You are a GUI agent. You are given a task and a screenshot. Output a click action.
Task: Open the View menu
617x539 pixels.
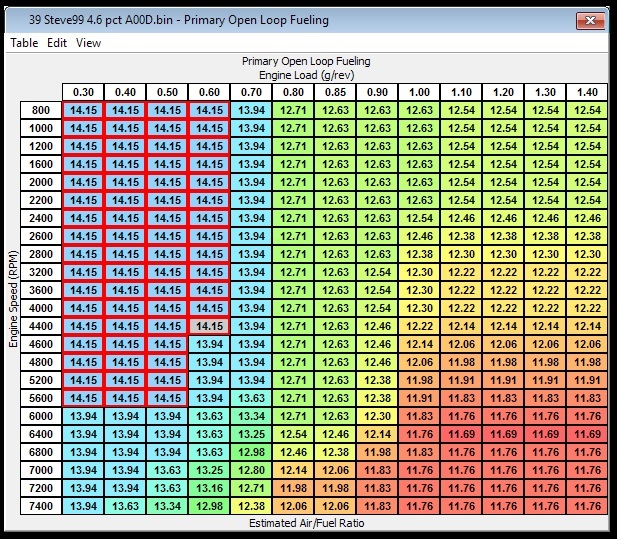[88, 43]
